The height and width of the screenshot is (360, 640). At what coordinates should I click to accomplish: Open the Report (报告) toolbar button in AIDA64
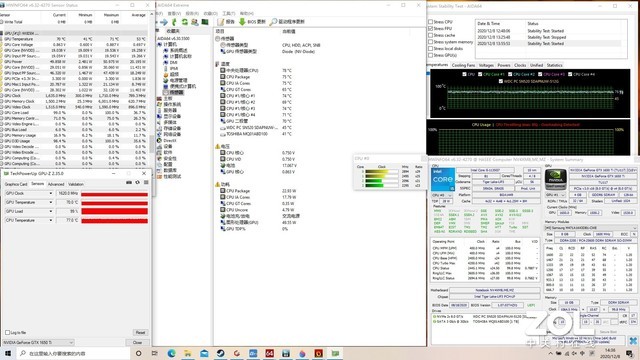227,22
